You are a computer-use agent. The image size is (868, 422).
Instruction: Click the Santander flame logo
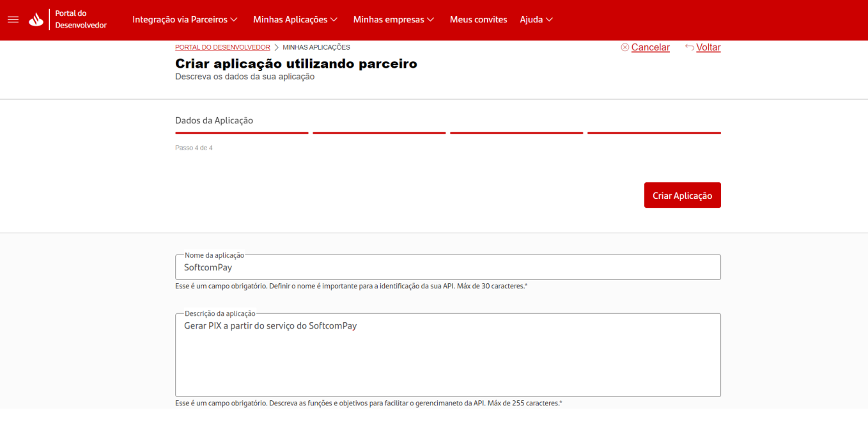35,20
